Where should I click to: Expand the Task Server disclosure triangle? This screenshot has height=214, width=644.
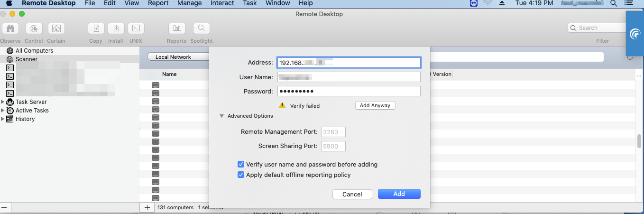(x=3, y=102)
